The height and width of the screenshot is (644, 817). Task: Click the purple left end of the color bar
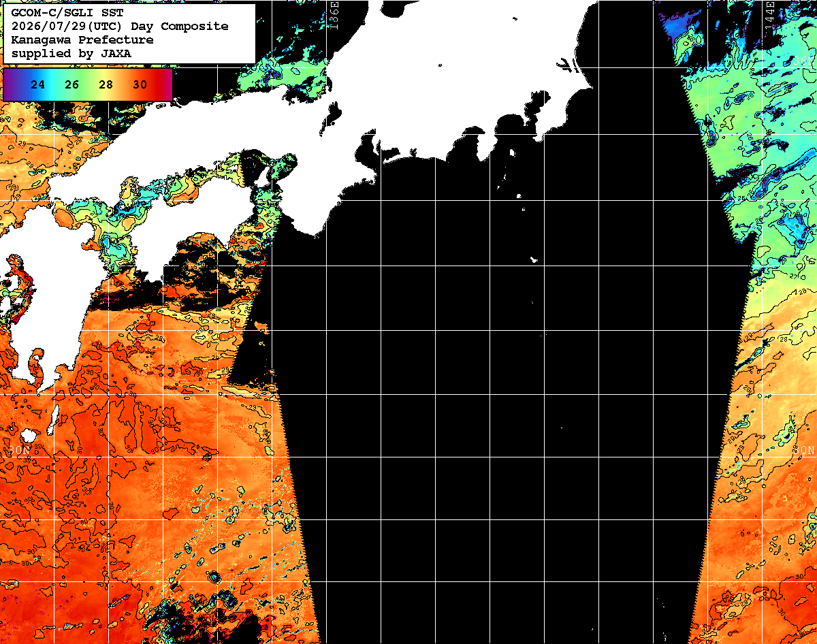(x=10, y=85)
